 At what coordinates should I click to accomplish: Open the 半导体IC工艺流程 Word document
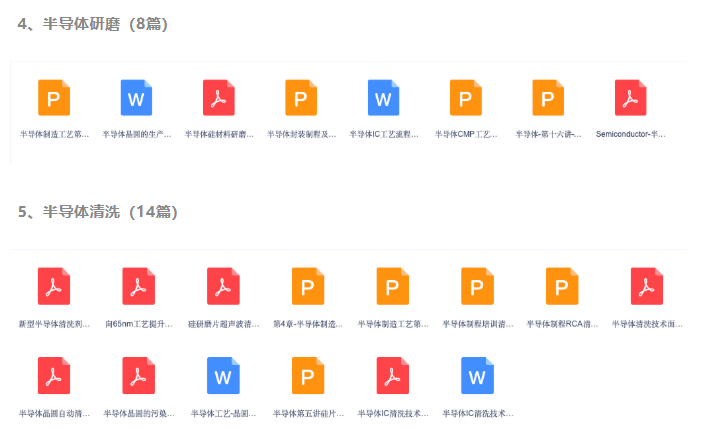(383, 98)
